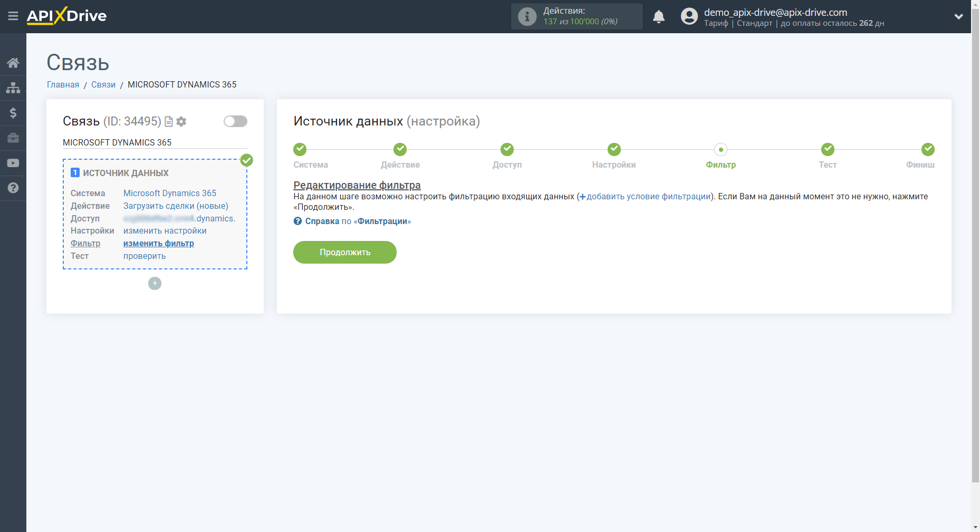Click the Связи breadcrumb
The width and height of the screenshot is (980, 532).
103,85
